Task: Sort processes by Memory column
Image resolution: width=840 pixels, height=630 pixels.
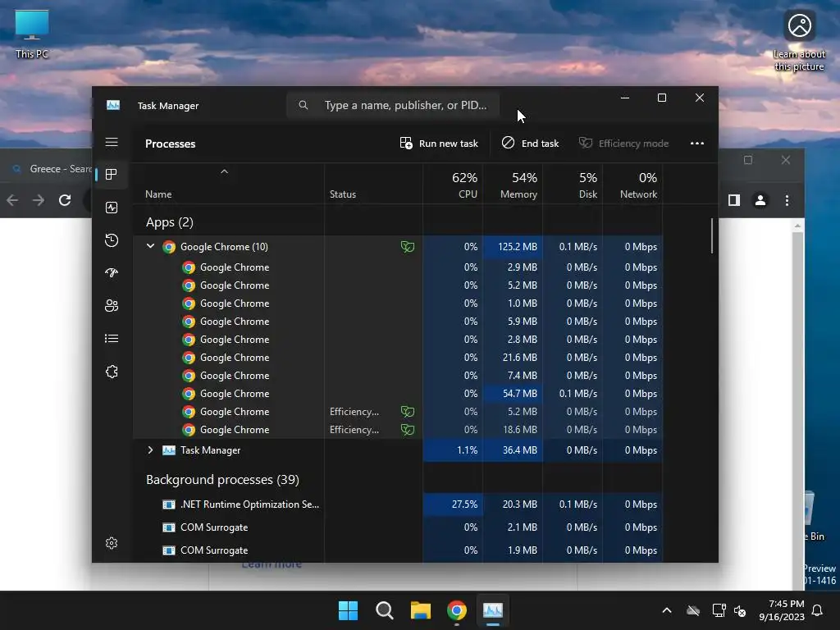Action: [x=513, y=185]
